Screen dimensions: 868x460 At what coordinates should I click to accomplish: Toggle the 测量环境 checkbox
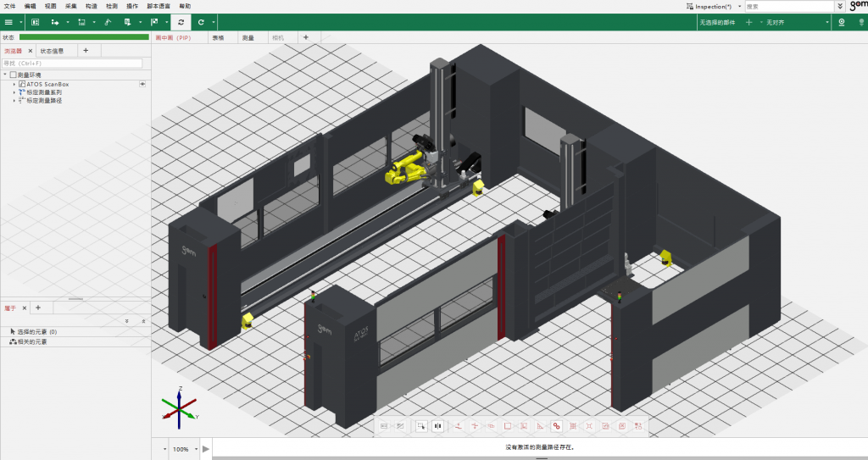[13, 75]
